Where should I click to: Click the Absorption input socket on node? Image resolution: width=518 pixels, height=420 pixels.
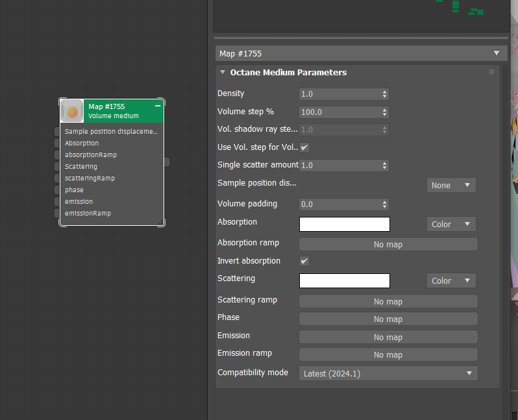(x=57, y=143)
